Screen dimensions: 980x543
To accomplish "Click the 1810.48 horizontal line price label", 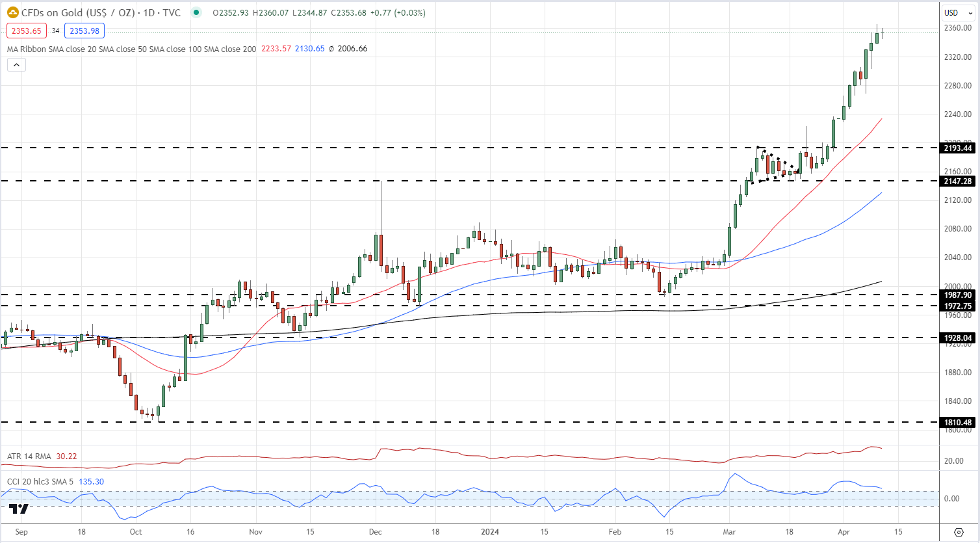I will coord(958,423).
